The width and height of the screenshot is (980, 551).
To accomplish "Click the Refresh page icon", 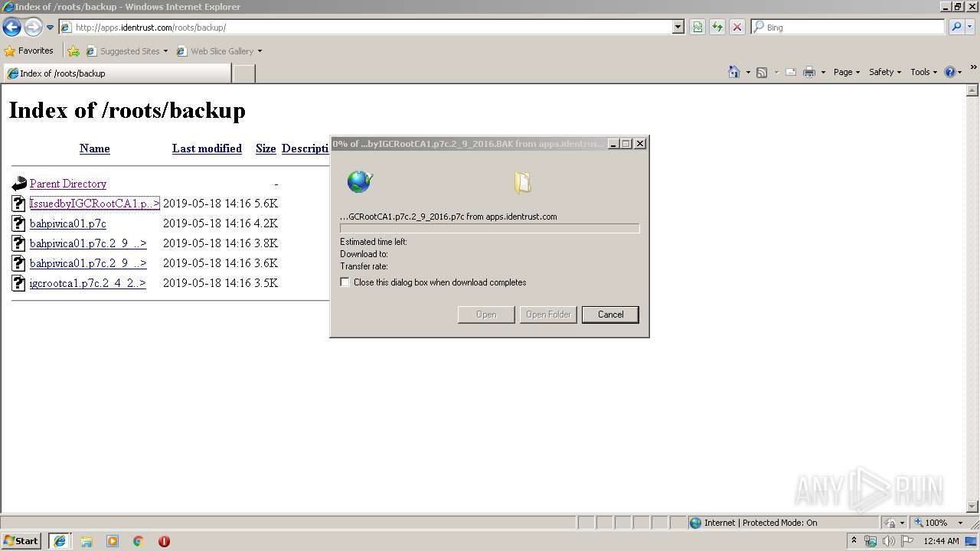I will pos(717,28).
